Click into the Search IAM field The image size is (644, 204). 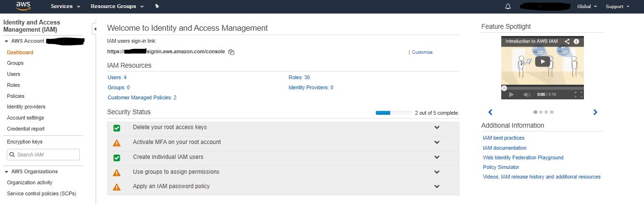43,155
